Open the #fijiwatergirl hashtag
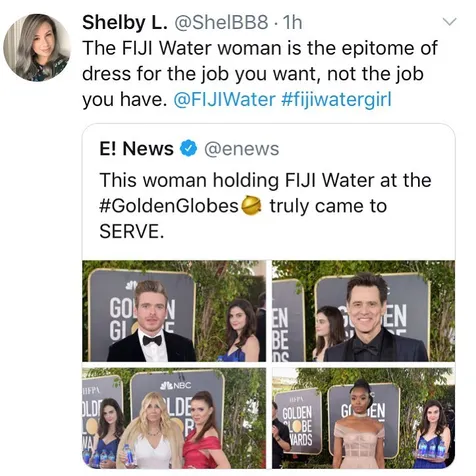 tap(336, 99)
